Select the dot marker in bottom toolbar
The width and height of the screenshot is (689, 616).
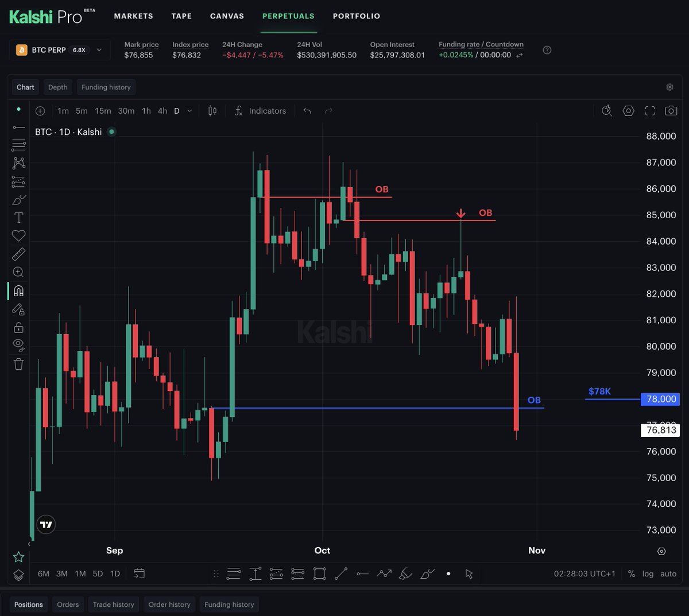(448, 574)
